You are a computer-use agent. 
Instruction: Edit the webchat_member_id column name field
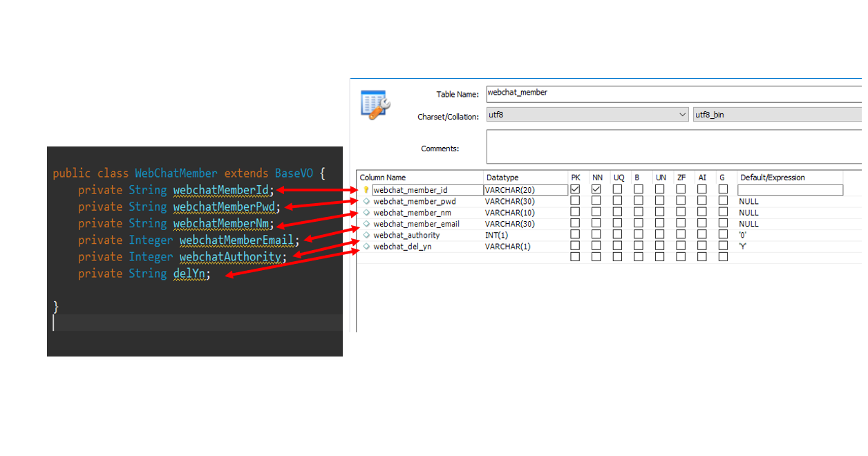tap(428, 190)
